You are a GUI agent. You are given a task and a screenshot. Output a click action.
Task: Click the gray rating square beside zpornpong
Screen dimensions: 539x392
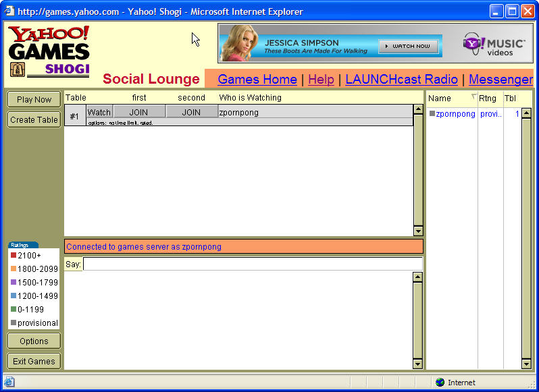coord(432,113)
